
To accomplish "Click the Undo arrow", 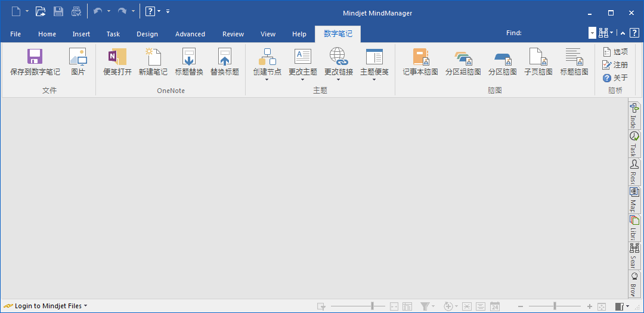I will pos(98,11).
